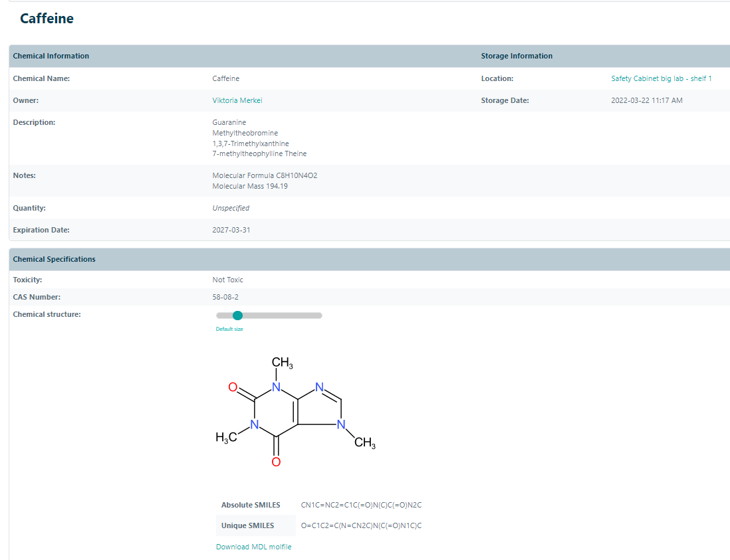
Task: Open owner Viktoria Merkei's profile link
Action: pos(237,101)
